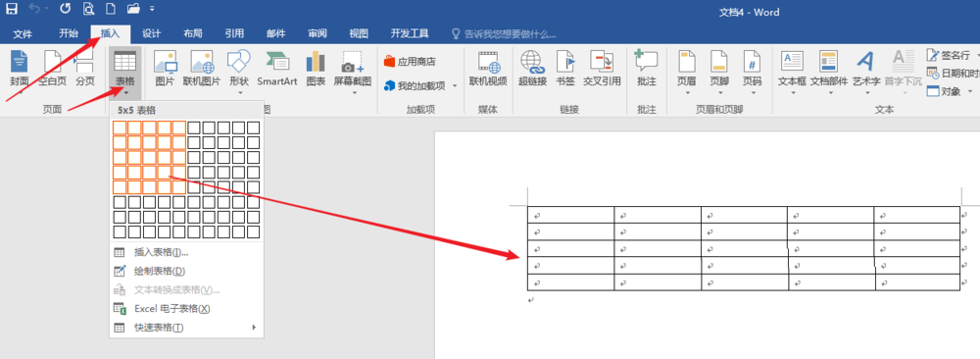Open the 文本框 text box dropdown
Screen dimensions: 980x359
(x=793, y=72)
